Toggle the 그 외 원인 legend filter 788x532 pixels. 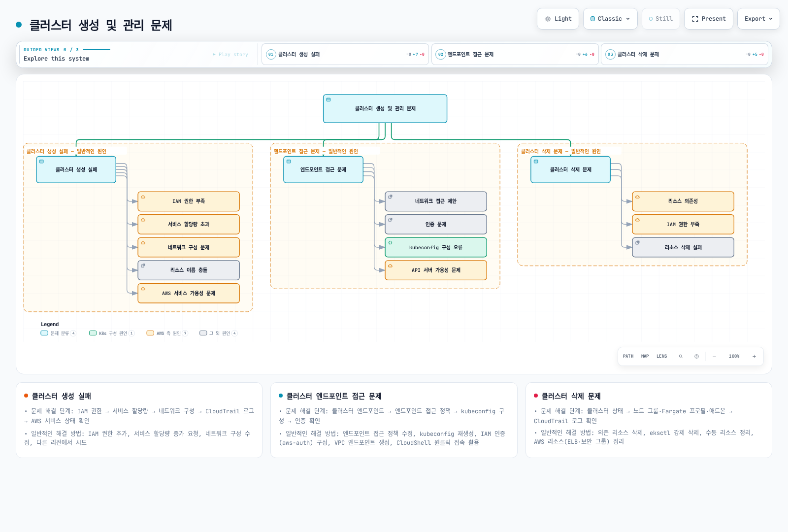[218, 333]
